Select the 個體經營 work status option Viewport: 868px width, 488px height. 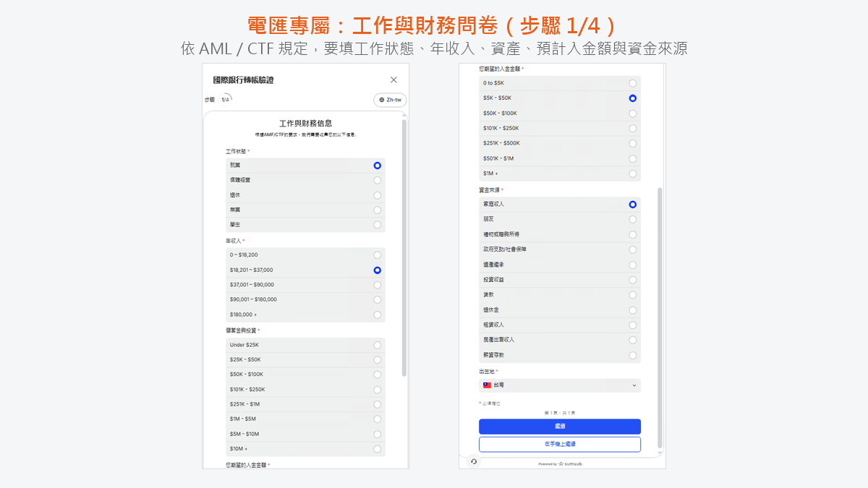coord(305,180)
